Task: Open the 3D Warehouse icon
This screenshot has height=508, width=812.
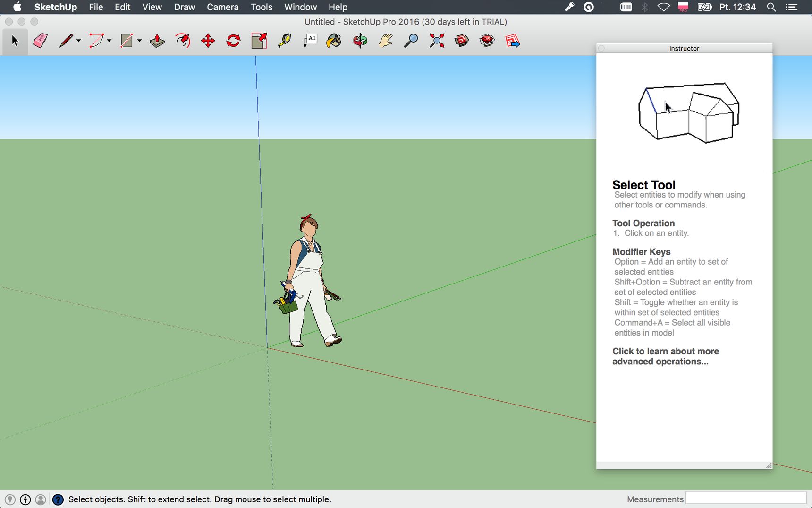Action: 462,41
